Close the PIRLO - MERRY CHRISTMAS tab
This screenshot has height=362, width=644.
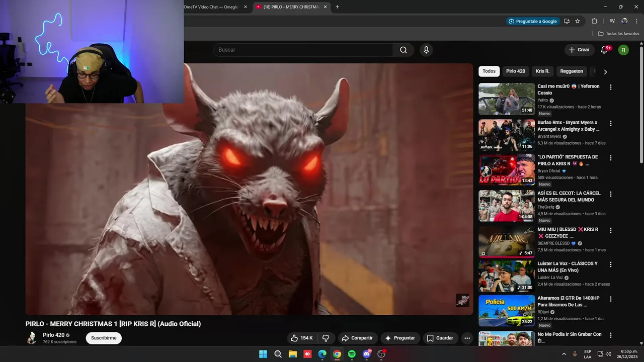pos(325,7)
